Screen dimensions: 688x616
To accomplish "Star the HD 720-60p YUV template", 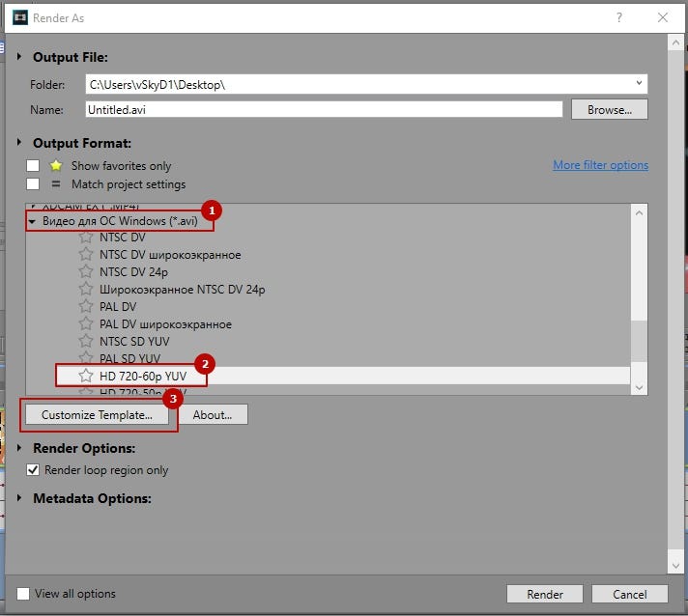I will (86, 376).
